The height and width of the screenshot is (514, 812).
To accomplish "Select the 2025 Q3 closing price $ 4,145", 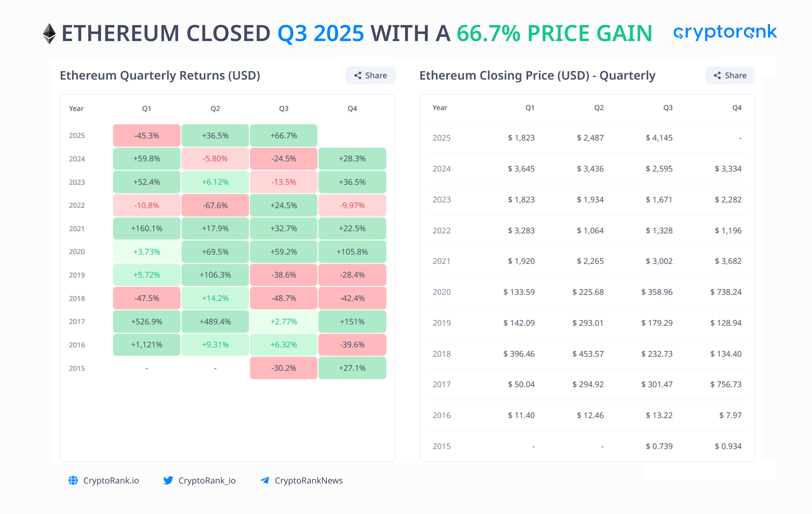I will tap(659, 138).
